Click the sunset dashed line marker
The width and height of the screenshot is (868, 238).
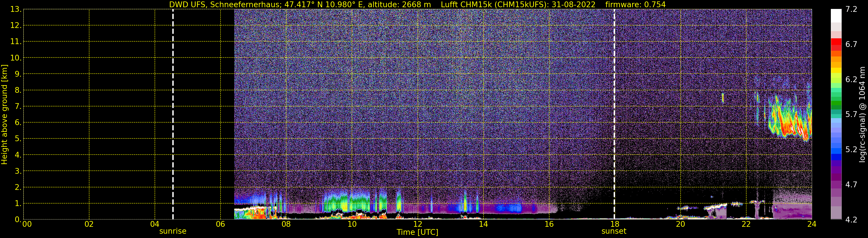(614, 114)
